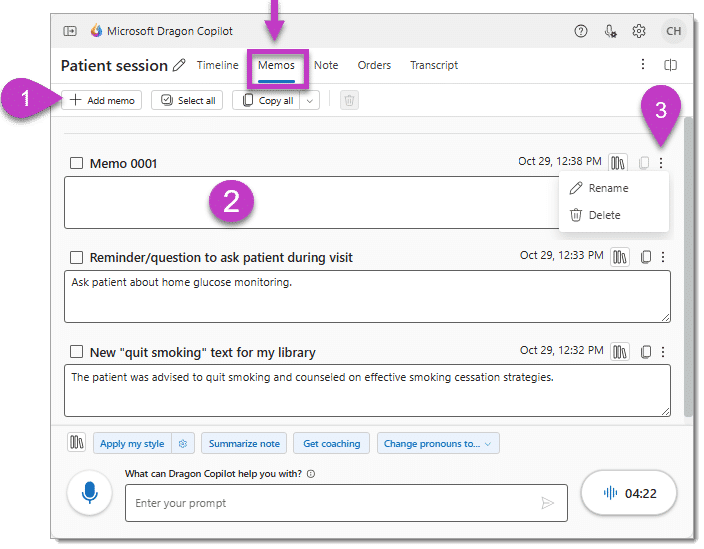Expand the Copy all dropdown arrow
Screen dimensions: 704x549
(310, 100)
